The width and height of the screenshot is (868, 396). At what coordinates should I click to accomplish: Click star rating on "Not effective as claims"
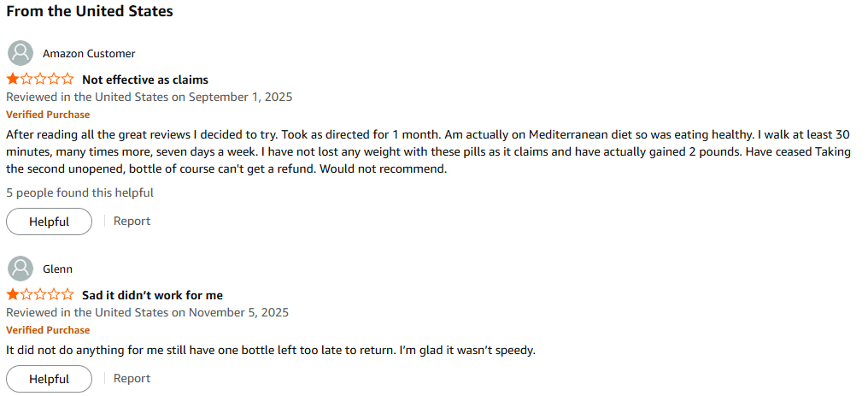tap(40, 80)
